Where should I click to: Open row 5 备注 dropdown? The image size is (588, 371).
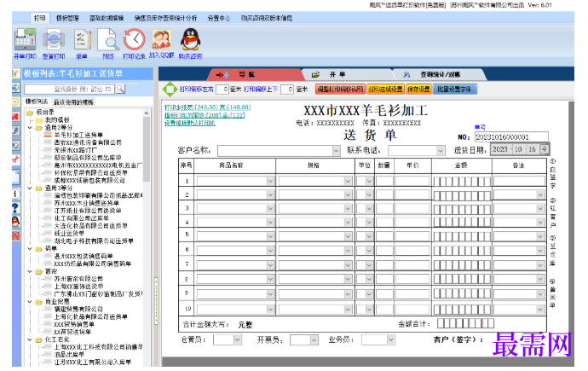(540, 236)
